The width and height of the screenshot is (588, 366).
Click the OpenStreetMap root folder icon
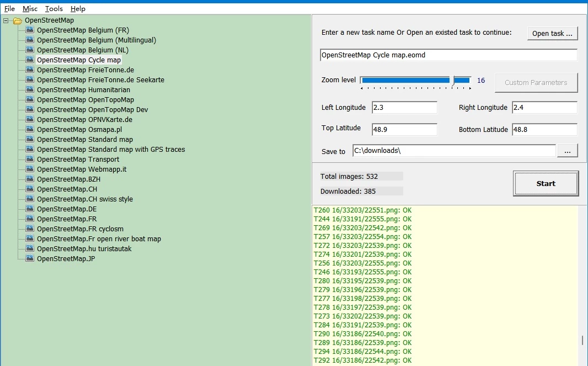[x=18, y=20]
